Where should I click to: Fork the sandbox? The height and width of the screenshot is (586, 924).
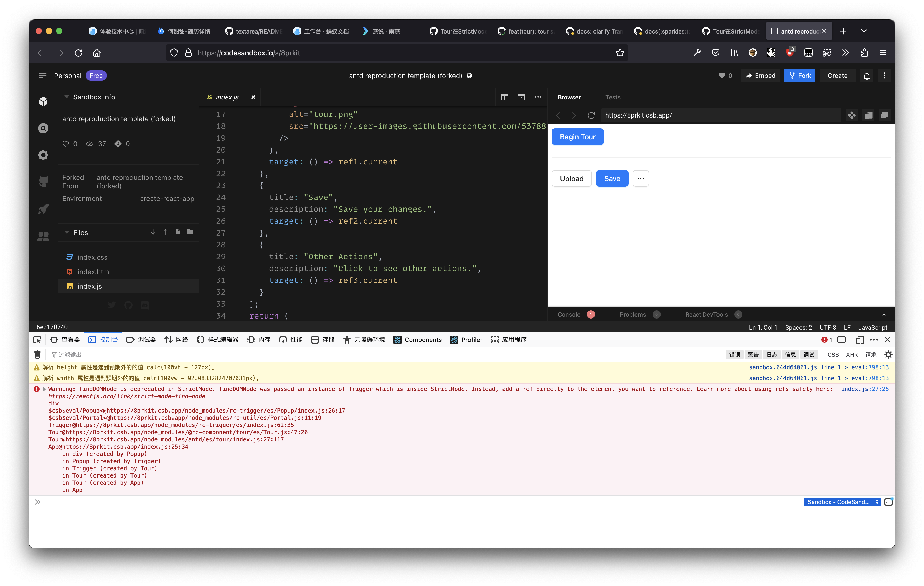pyautogui.click(x=800, y=76)
